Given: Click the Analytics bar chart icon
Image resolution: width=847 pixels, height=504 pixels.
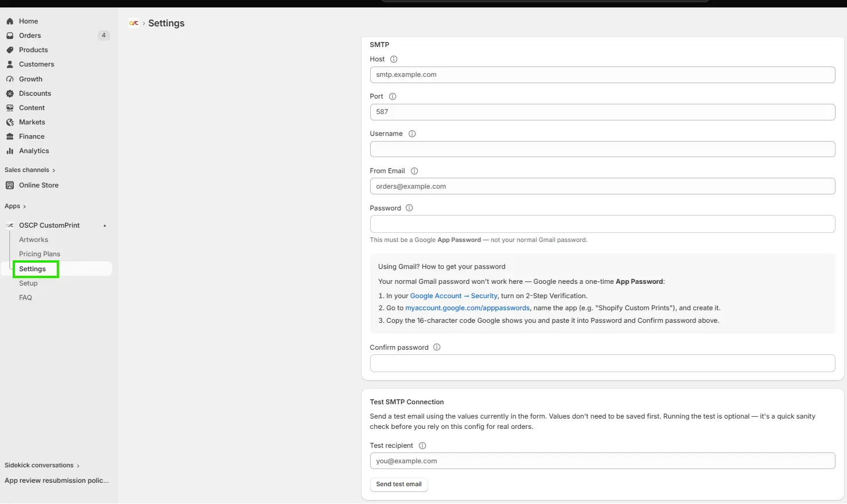Looking at the screenshot, I should 10,151.
